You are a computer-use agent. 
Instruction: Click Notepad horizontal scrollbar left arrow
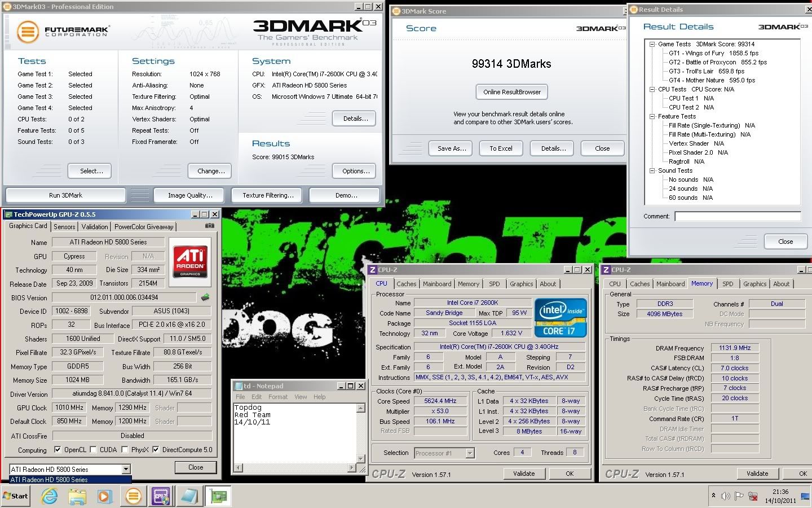pyautogui.click(x=239, y=467)
